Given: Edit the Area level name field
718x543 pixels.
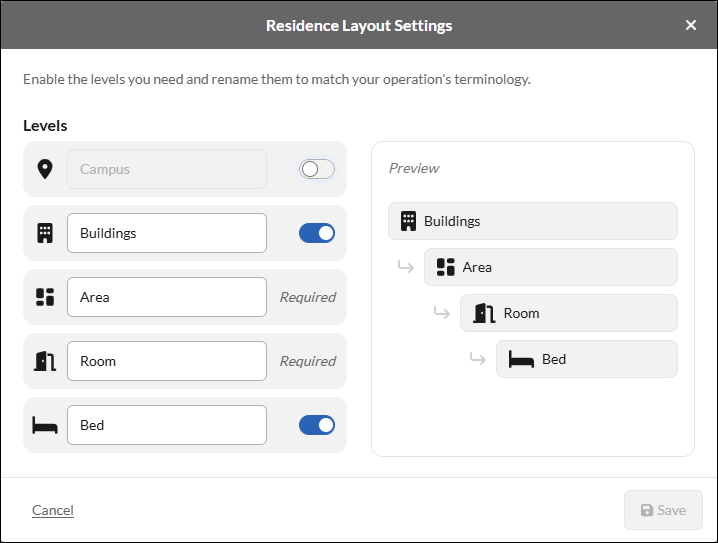Looking at the screenshot, I should tap(167, 297).
